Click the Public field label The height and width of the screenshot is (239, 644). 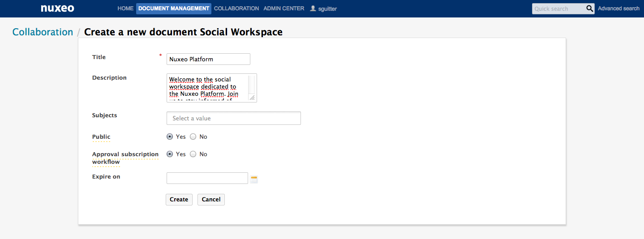tap(101, 137)
